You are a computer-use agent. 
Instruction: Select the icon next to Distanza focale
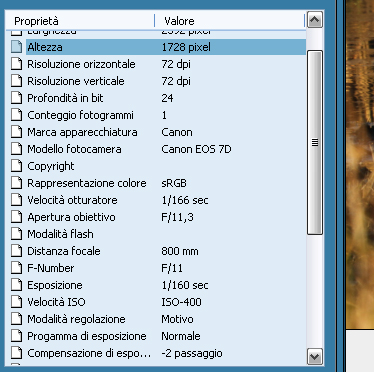coord(16,251)
